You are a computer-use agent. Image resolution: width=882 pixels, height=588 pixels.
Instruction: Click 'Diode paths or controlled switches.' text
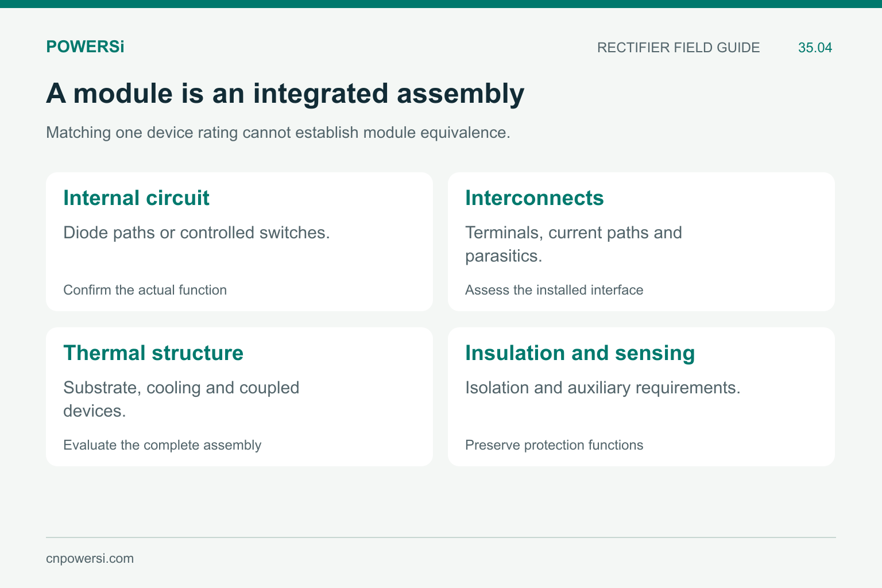pos(196,233)
